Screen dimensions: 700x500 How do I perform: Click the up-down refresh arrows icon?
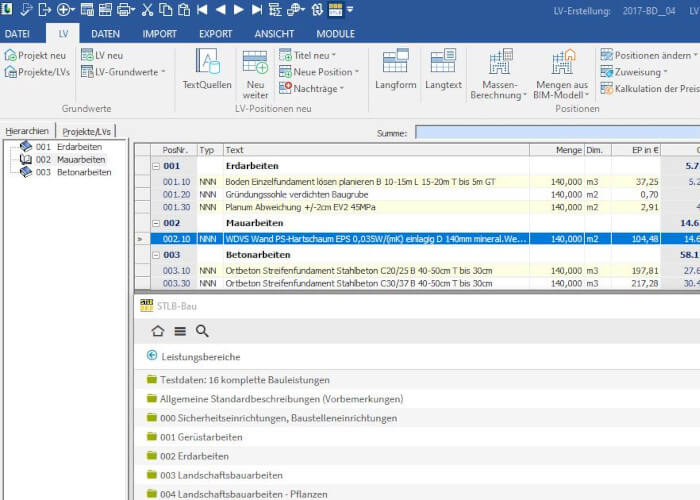pyautogui.click(x=317, y=9)
